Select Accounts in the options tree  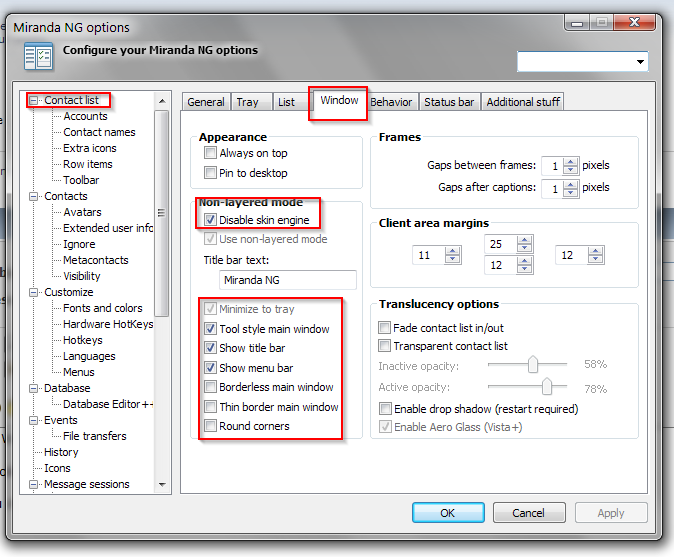click(85, 116)
